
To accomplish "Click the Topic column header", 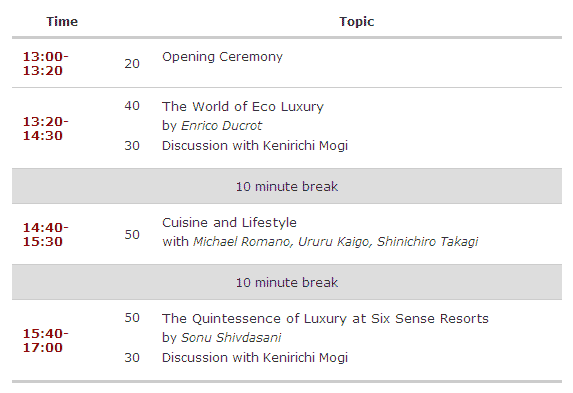I will tap(356, 22).
